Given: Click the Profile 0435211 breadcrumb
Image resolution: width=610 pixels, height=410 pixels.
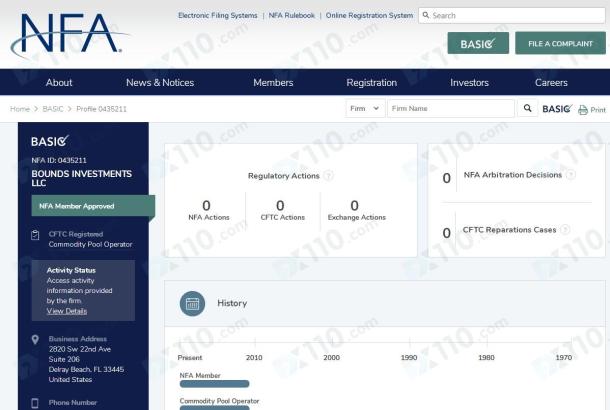Looking at the screenshot, I should [x=101, y=109].
